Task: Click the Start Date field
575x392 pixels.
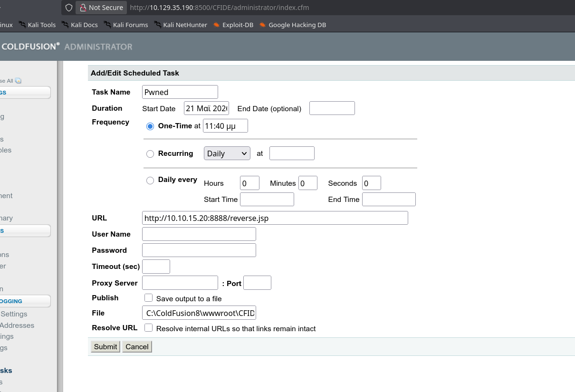Action: pyautogui.click(x=207, y=108)
